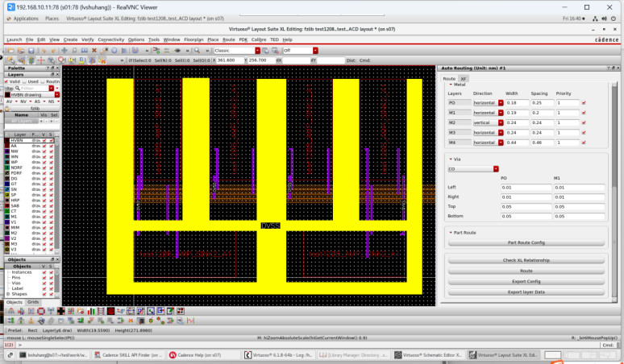
Task: Toggle the Valid layers checkbox
Action: click(6, 81)
